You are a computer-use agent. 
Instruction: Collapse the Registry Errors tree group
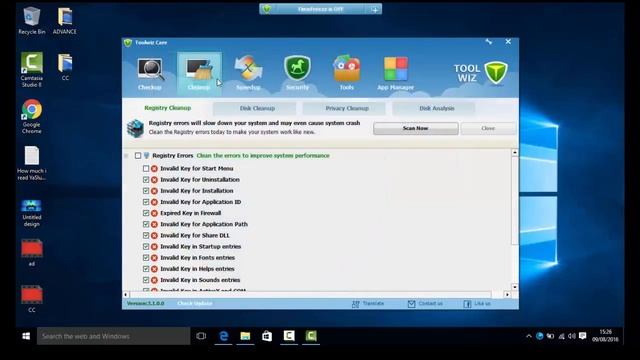[126, 156]
